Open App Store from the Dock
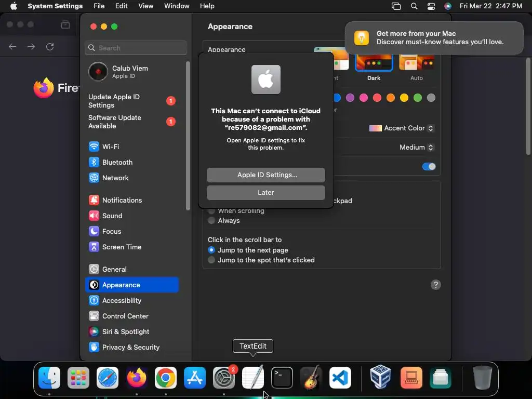The height and width of the screenshot is (399, 532). click(x=195, y=378)
